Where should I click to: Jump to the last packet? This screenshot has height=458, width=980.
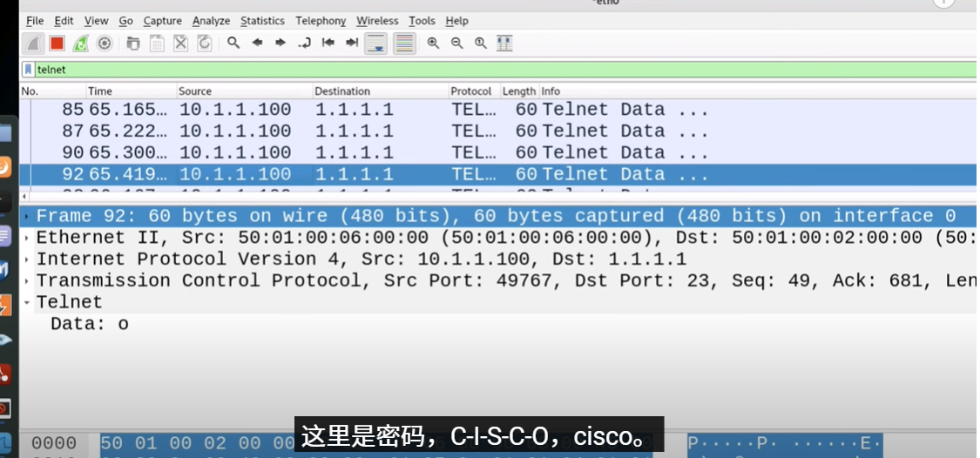[352, 43]
